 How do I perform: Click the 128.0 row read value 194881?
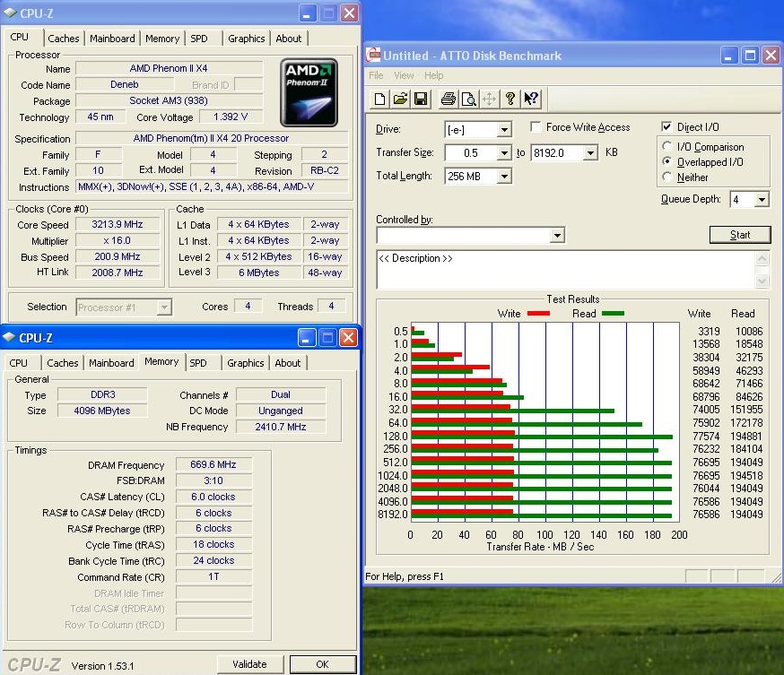pos(746,437)
